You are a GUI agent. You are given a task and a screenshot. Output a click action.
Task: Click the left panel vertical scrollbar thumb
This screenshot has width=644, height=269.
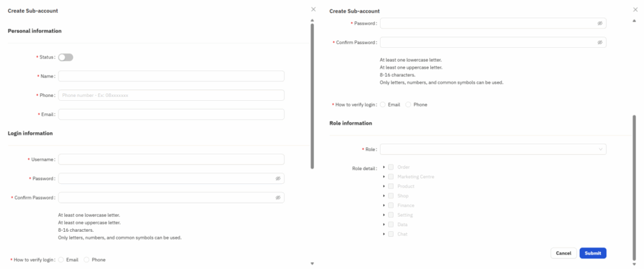pos(312,96)
